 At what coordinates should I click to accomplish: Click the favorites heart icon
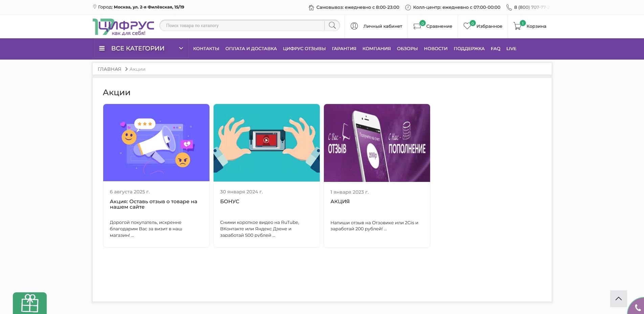(x=467, y=26)
